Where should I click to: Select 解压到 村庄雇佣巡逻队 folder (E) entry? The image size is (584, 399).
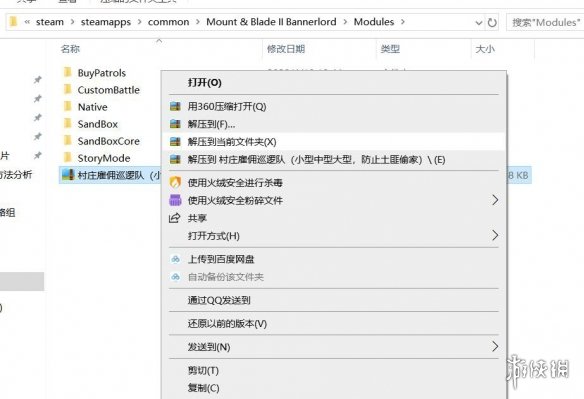[334, 160]
